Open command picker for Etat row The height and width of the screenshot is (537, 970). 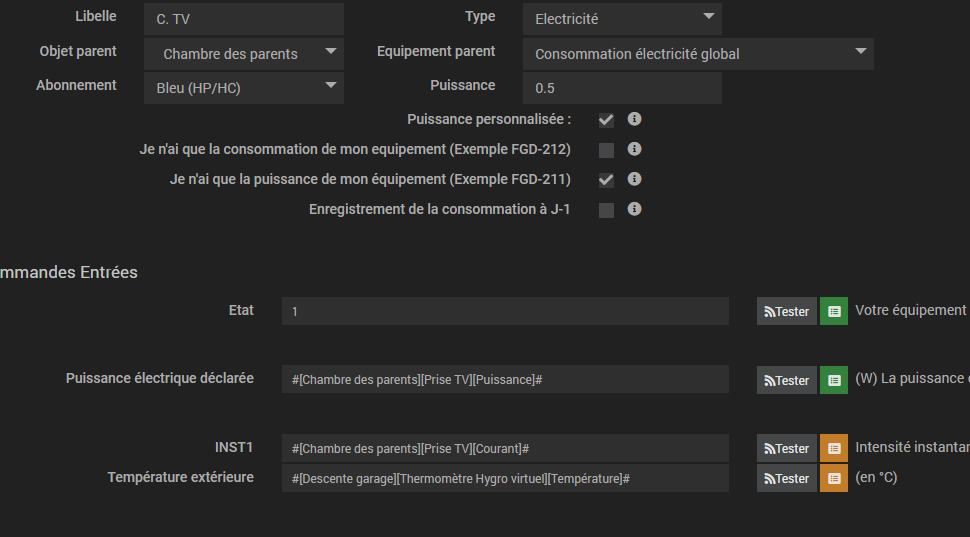click(834, 311)
